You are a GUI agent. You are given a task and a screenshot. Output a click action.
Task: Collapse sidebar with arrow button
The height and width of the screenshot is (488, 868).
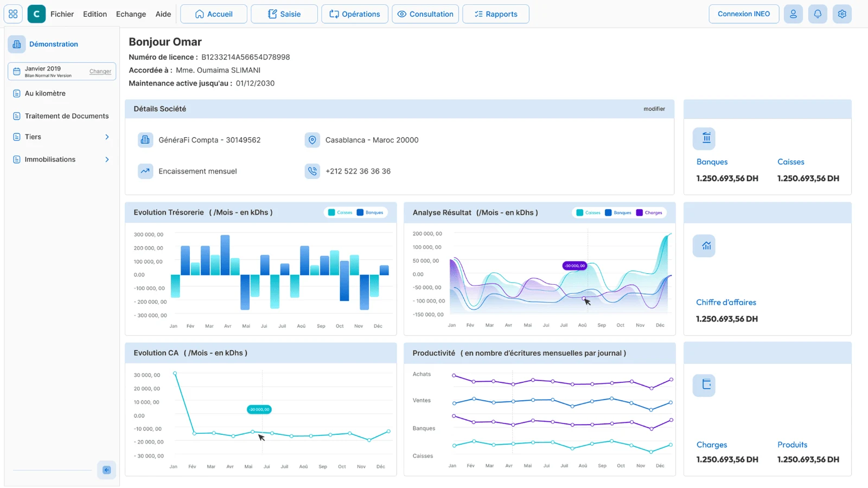pyautogui.click(x=107, y=470)
